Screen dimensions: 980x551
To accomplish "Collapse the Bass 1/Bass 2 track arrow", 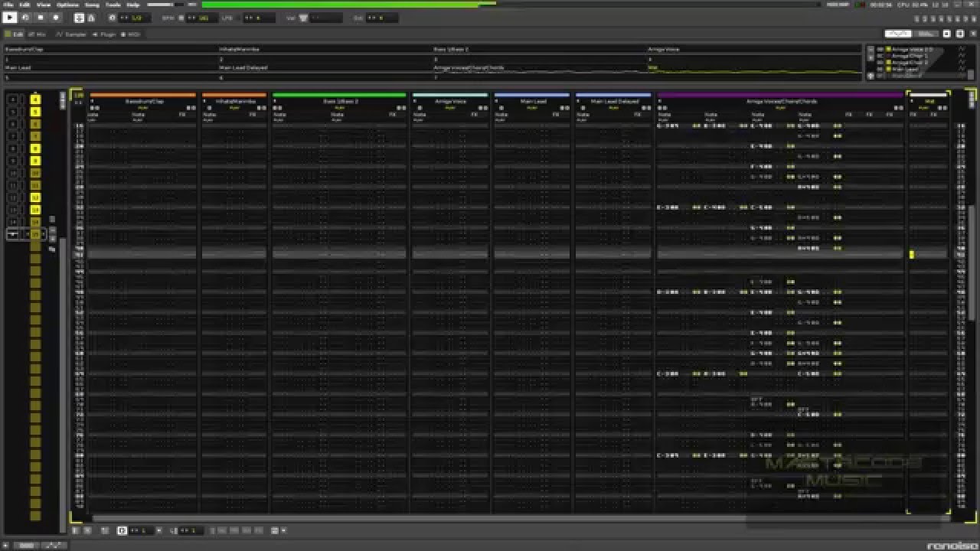I will 275,101.
